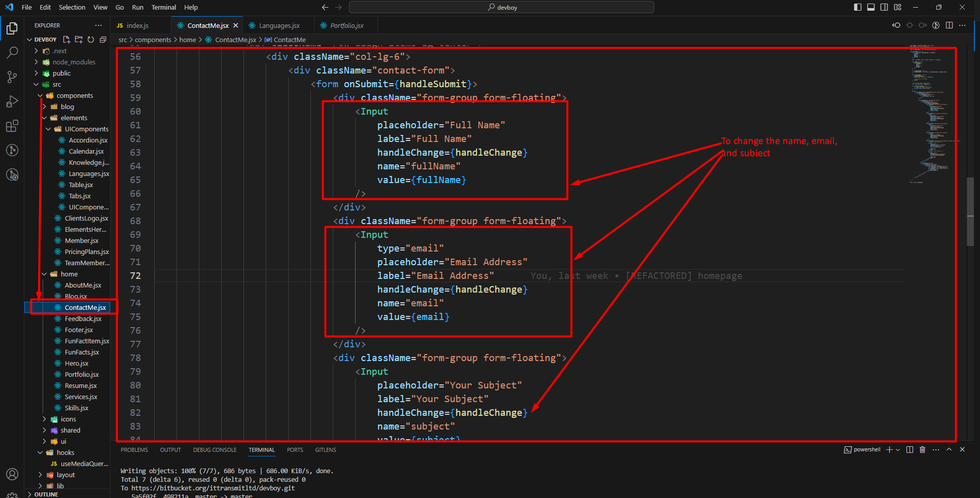Split the editor to the right
The width and height of the screenshot is (980, 498).
pyautogui.click(x=949, y=25)
